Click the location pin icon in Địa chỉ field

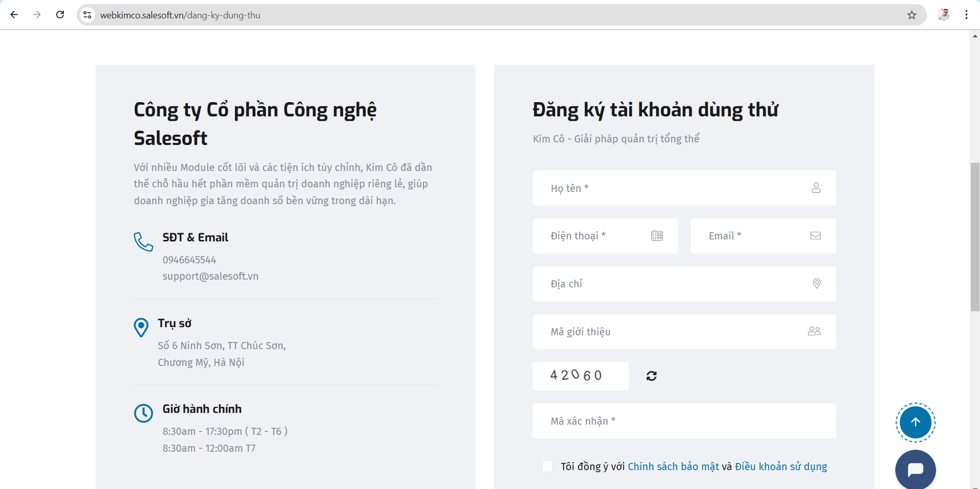[817, 284]
